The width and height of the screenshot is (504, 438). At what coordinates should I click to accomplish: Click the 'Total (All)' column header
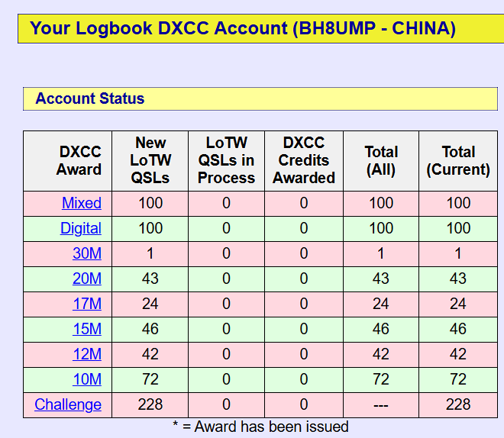(x=381, y=160)
